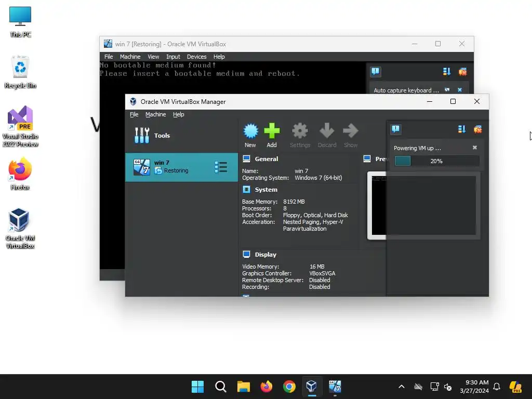Click the Display section header
Image resolution: width=532 pixels, height=399 pixels.
(265, 255)
